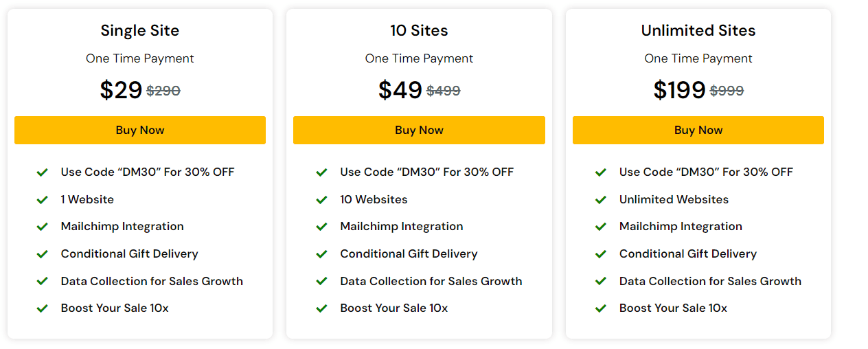Screen dimensions: 868x349
Task: Click Buy Now for 10 Sites plan
Action: 419,130
